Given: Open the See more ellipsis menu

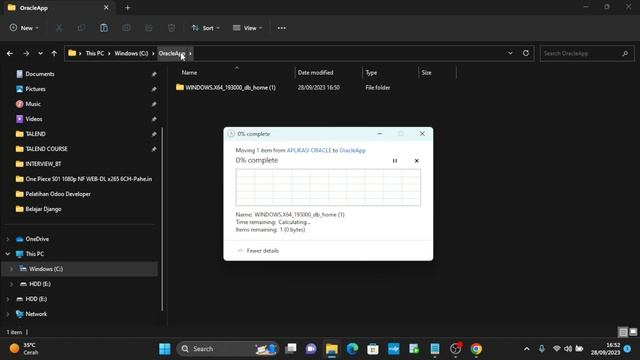Looking at the screenshot, I should 282,28.
